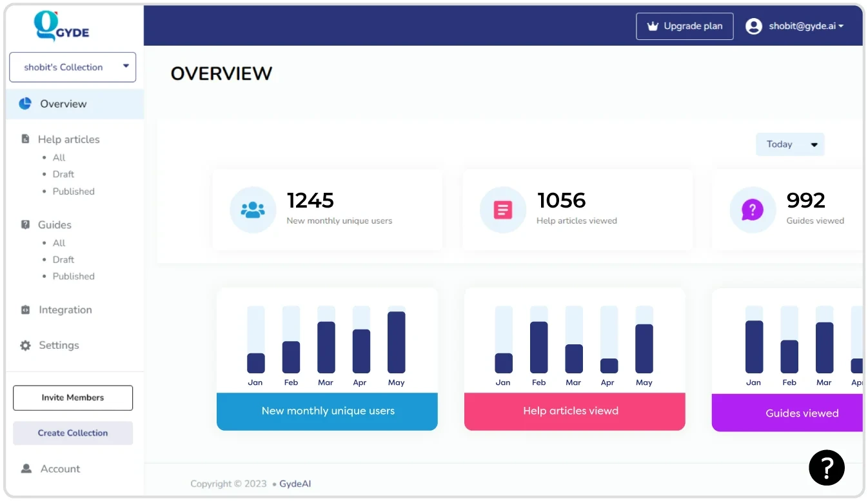Image resolution: width=868 pixels, height=501 pixels.
Task: Expand the Today date range dropdown
Action: click(x=789, y=144)
